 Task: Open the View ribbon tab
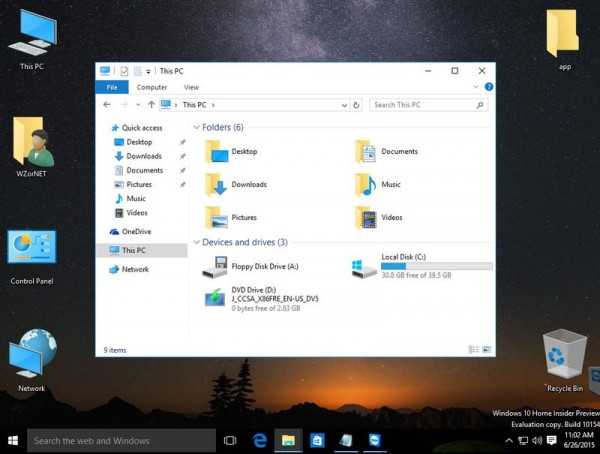[191, 87]
